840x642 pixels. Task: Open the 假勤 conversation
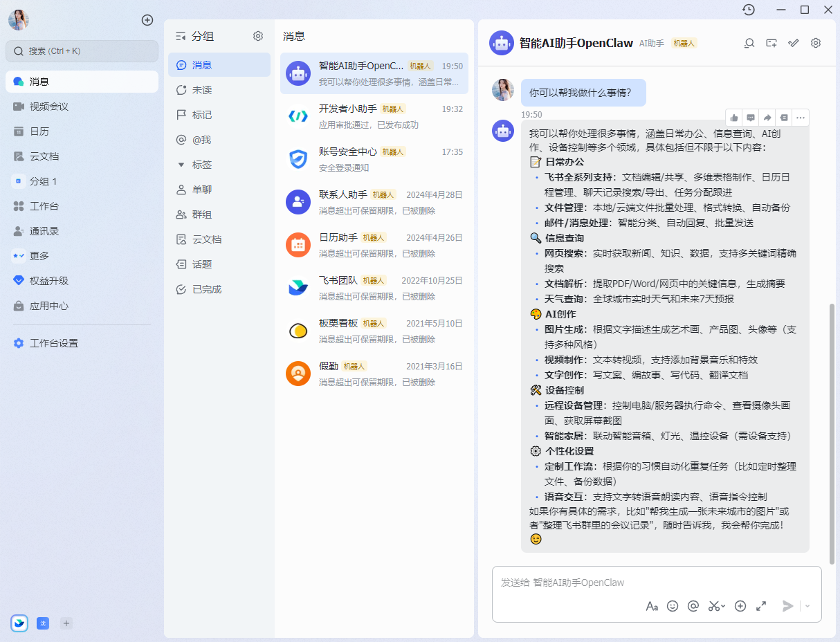coord(374,374)
